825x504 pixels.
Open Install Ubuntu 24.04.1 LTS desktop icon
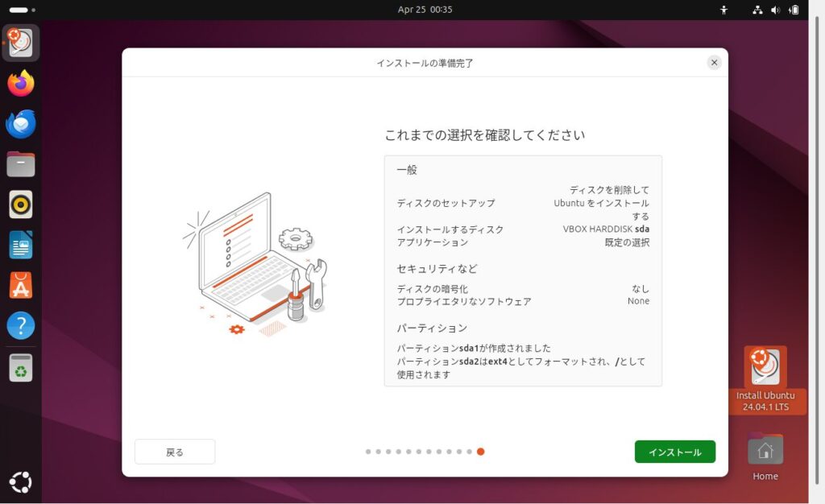tap(765, 379)
